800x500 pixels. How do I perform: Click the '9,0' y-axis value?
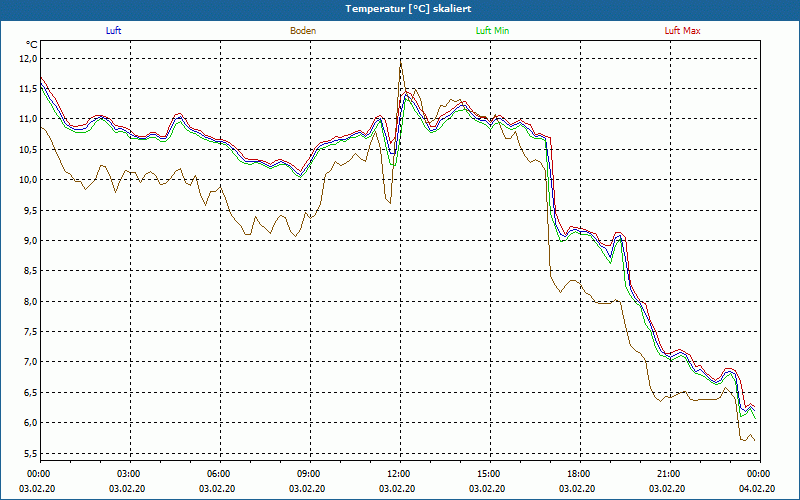click(31, 240)
